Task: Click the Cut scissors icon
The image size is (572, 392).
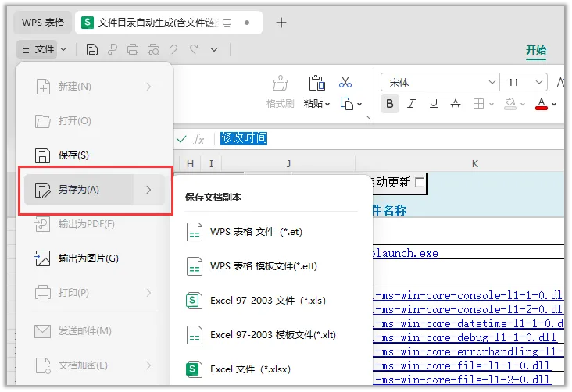Action: tap(345, 83)
